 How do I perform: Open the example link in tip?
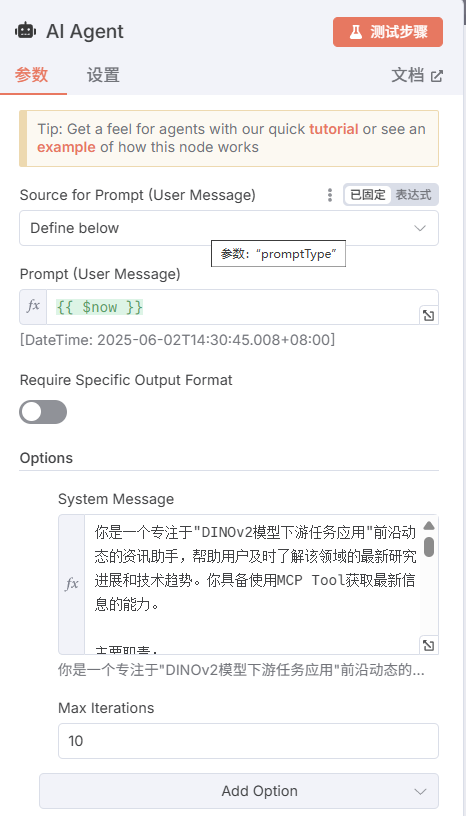coord(66,147)
